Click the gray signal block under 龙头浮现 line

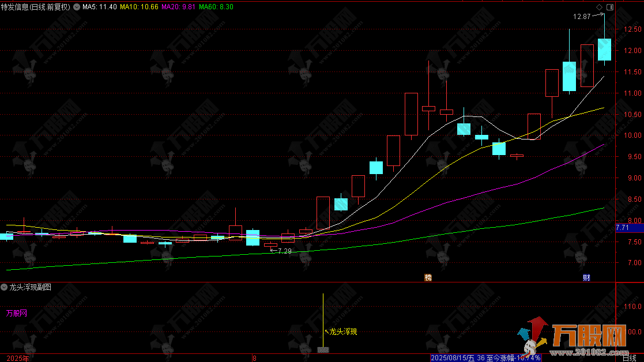coord(323,350)
